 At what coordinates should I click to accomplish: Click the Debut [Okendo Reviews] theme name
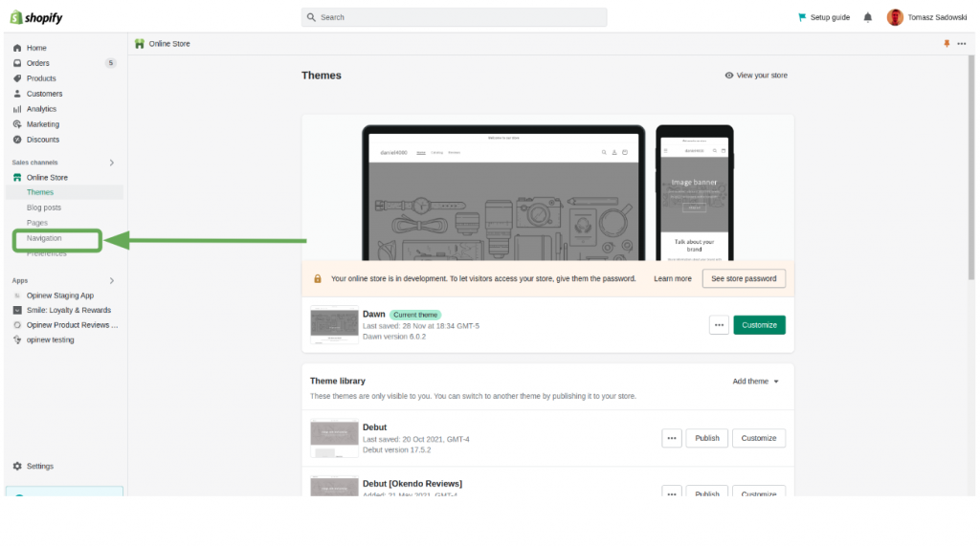(412, 484)
